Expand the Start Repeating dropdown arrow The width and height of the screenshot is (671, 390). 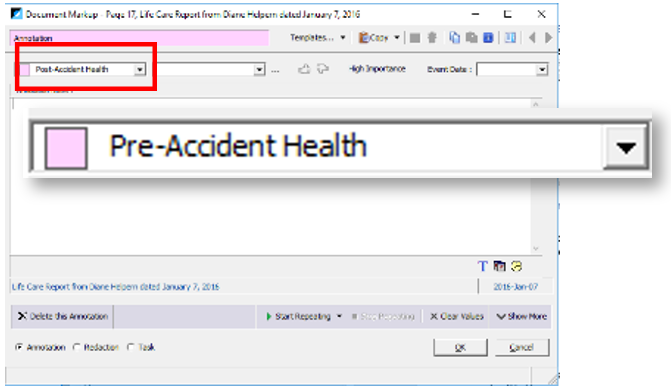(x=339, y=316)
